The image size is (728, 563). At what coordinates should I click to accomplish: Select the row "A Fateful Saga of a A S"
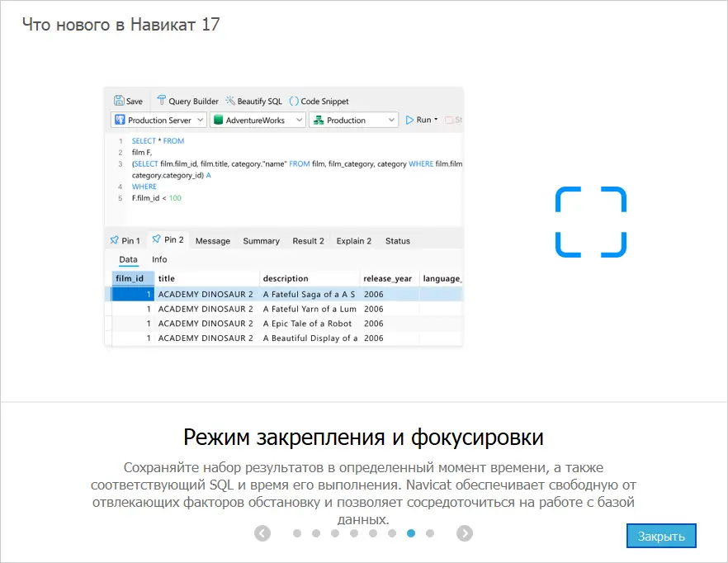tap(284, 294)
